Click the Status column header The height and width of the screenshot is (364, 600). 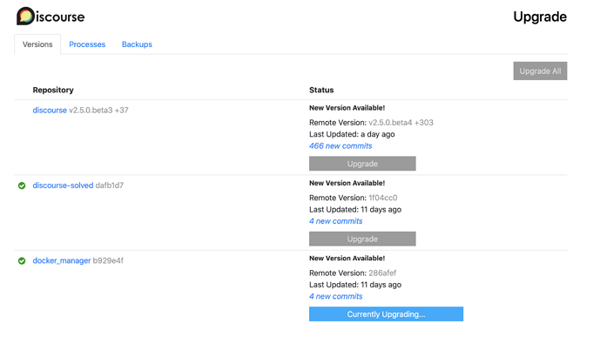pyautogui.click(x=321, y=90)
